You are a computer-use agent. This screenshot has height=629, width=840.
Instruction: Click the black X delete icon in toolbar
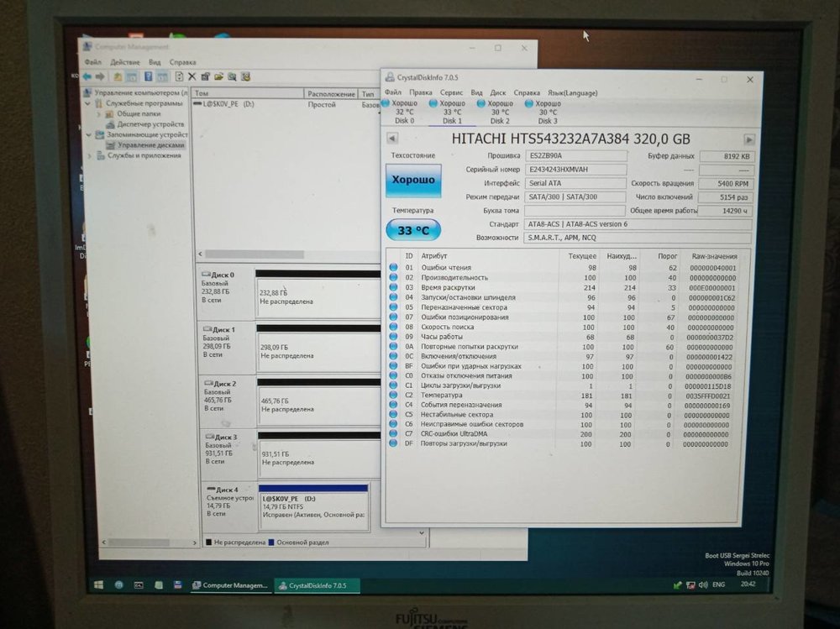[x=192, y=76]
